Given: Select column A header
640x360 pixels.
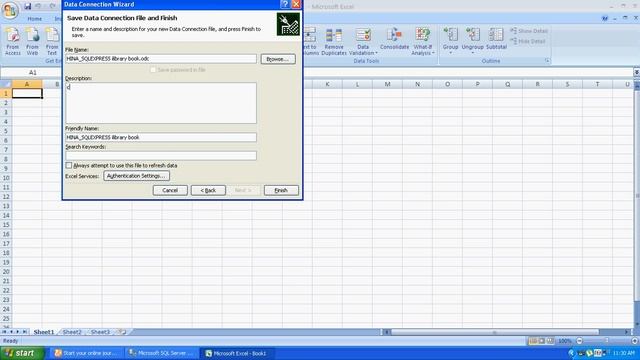Looking at the screenshot, I should coord(27,84).
